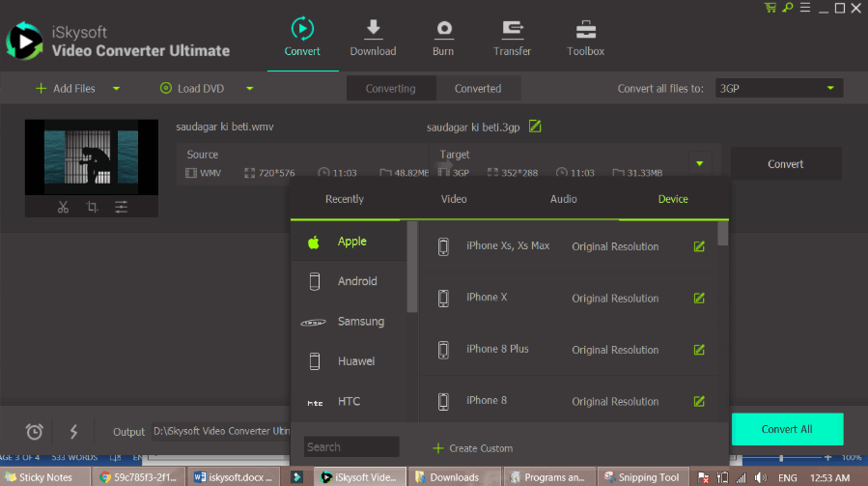This screenshot has width=868, height=486.
Task: Open the Chrome taskbar window
Action: (138, 477)
